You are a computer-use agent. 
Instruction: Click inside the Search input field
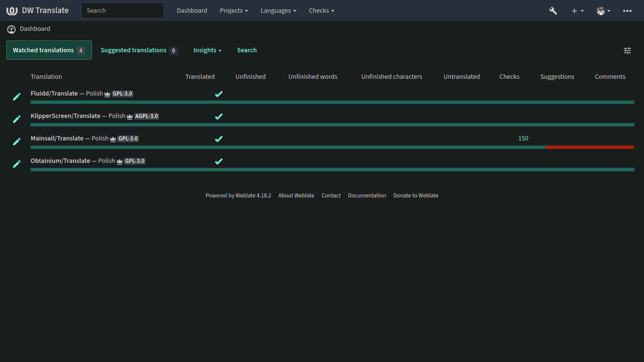coord(122,10)
